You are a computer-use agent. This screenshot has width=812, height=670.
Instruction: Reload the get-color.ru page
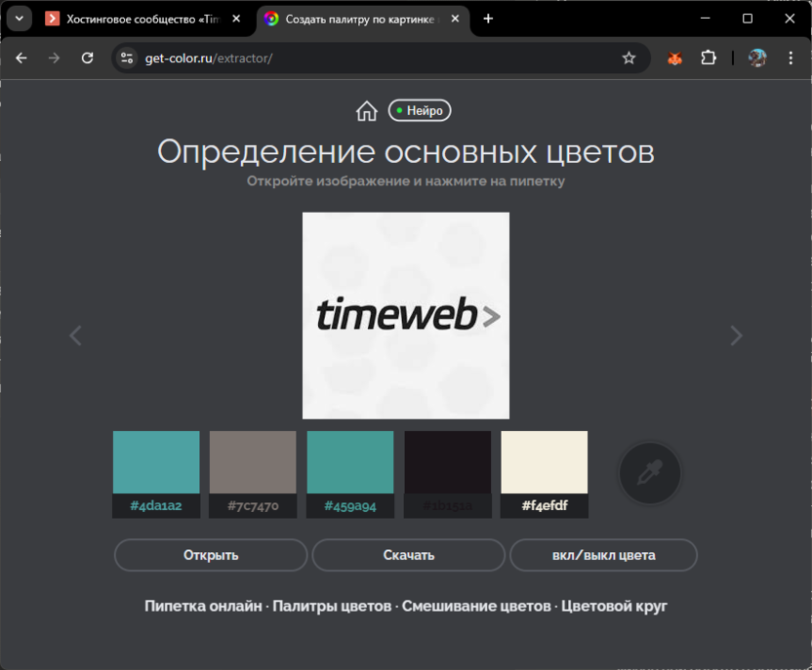[88, 58]
